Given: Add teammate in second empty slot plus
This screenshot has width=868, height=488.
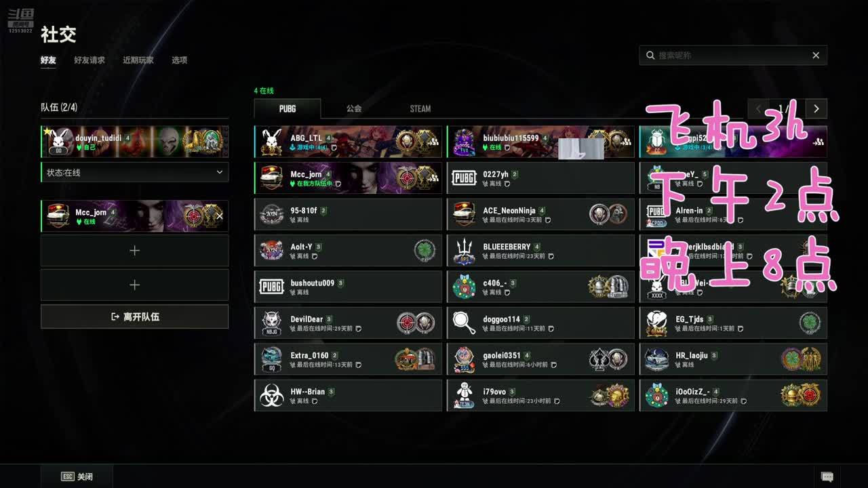Looking at the screenshot, I should point(134,285).
